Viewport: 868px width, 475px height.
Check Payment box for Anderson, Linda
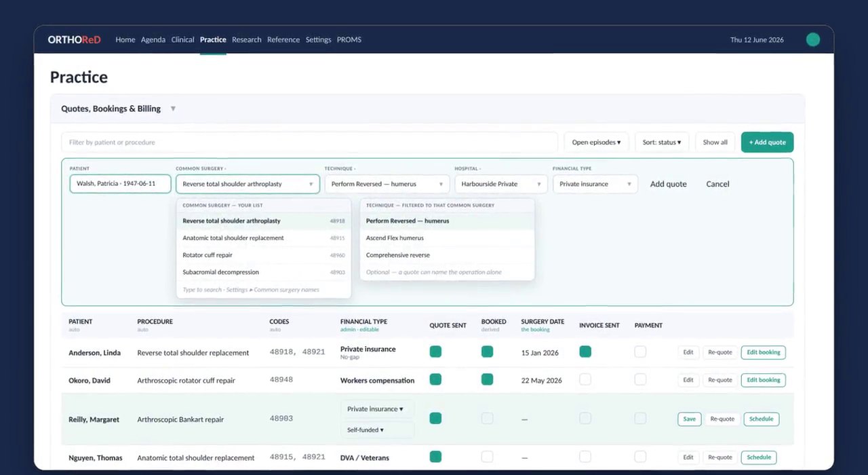[x=640, y=351]
